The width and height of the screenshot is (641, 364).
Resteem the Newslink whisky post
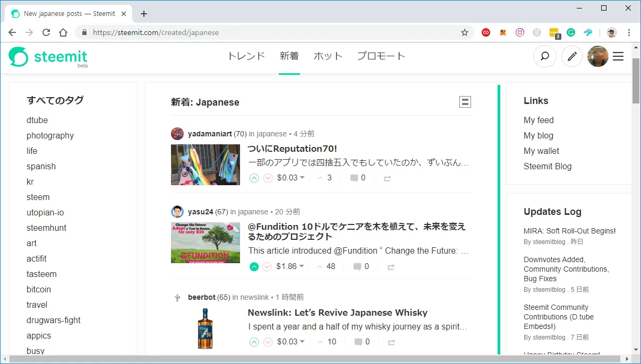tap(391, 342)
